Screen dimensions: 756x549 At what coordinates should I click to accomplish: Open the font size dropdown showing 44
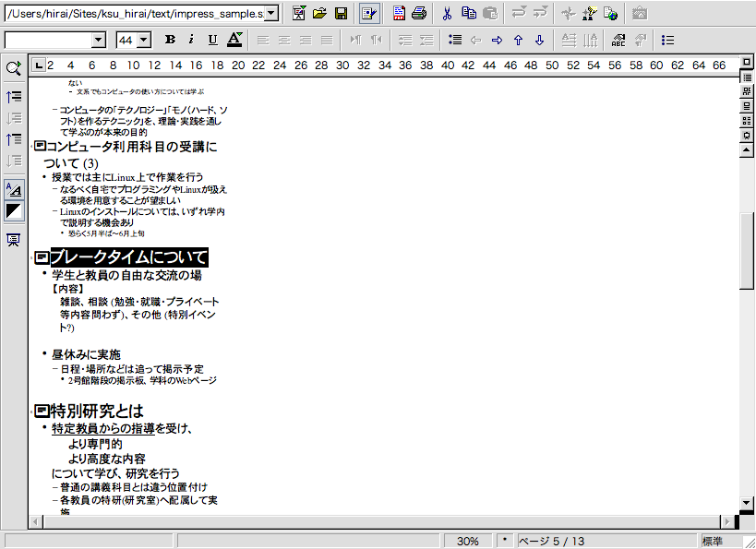coord(146,40)
